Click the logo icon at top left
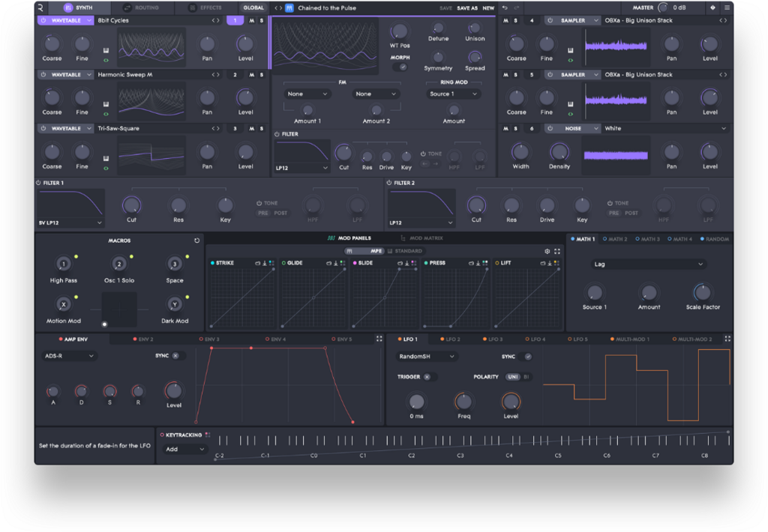 point(40,7)
